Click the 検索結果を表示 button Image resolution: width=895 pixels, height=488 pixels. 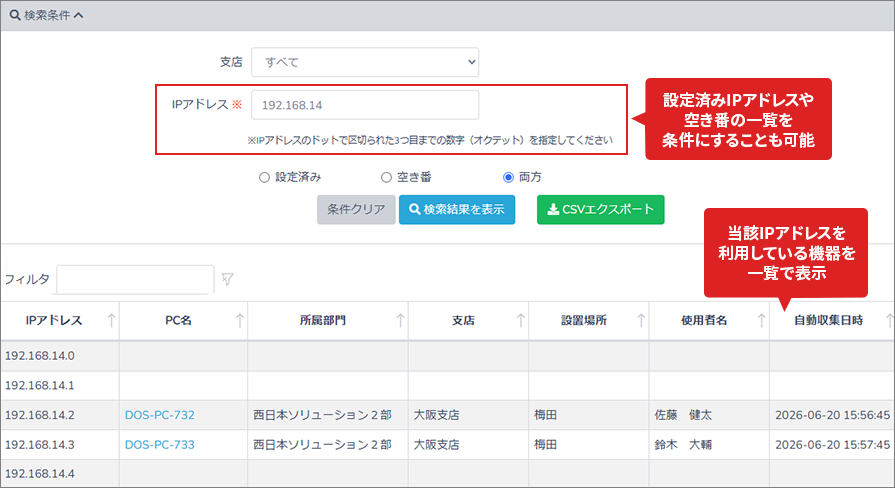(x=457, y=209)
